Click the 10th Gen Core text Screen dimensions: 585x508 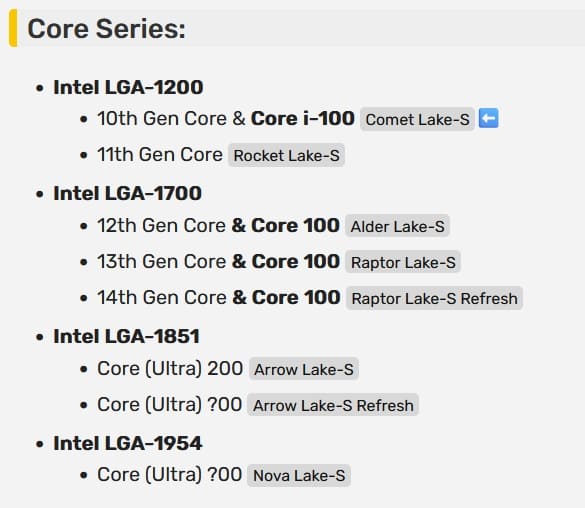[x=162, y=119]
